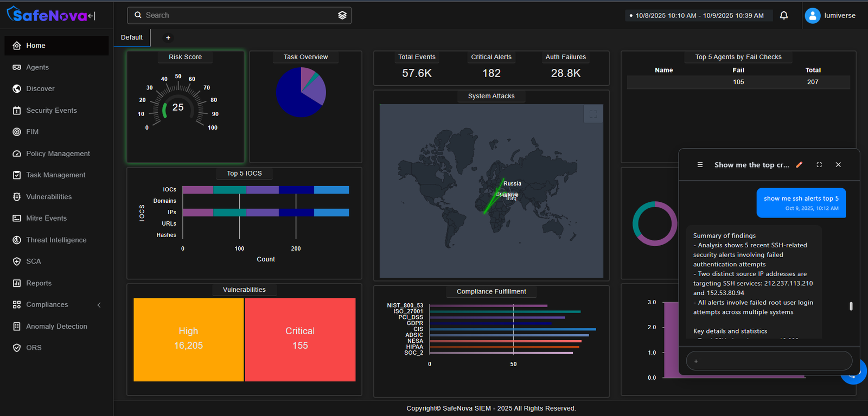The width and height of the screenshot is (868, 416).
Task: Click the lumiverse user avatar icon
Action: (x=812, y=16)
